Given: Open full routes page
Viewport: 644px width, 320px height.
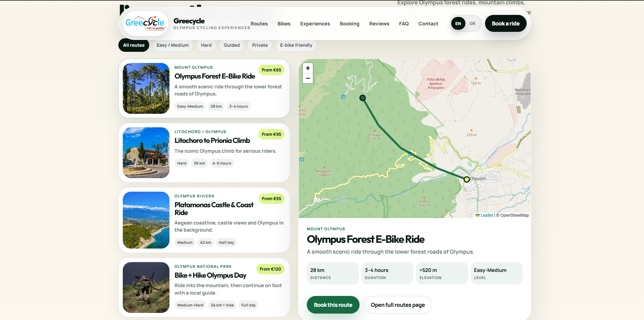Looking at the screenshot, I should point(398,305).
